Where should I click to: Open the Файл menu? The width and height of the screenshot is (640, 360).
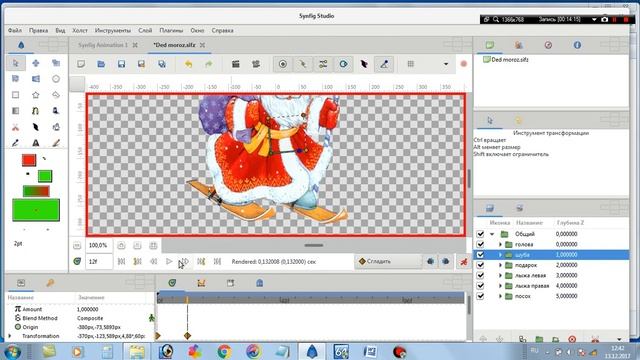pyautogui.click(x=15, y=31)
